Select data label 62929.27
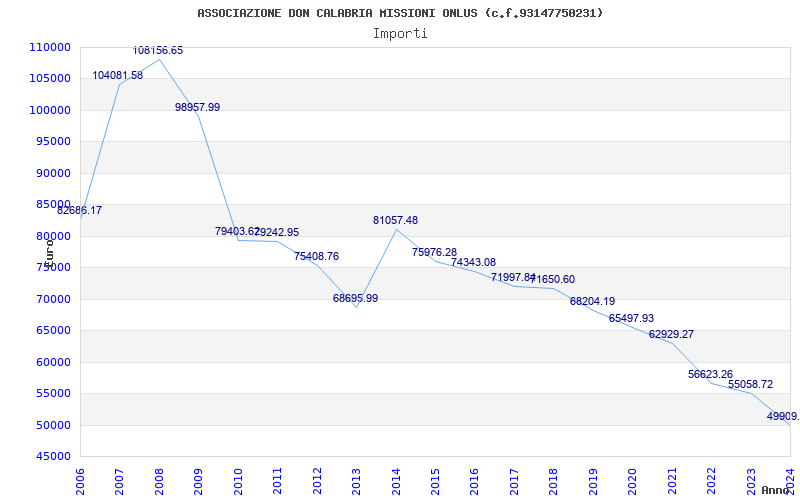Image resolution: width=800 pixels, height=500 pixels. pos(671,335)
